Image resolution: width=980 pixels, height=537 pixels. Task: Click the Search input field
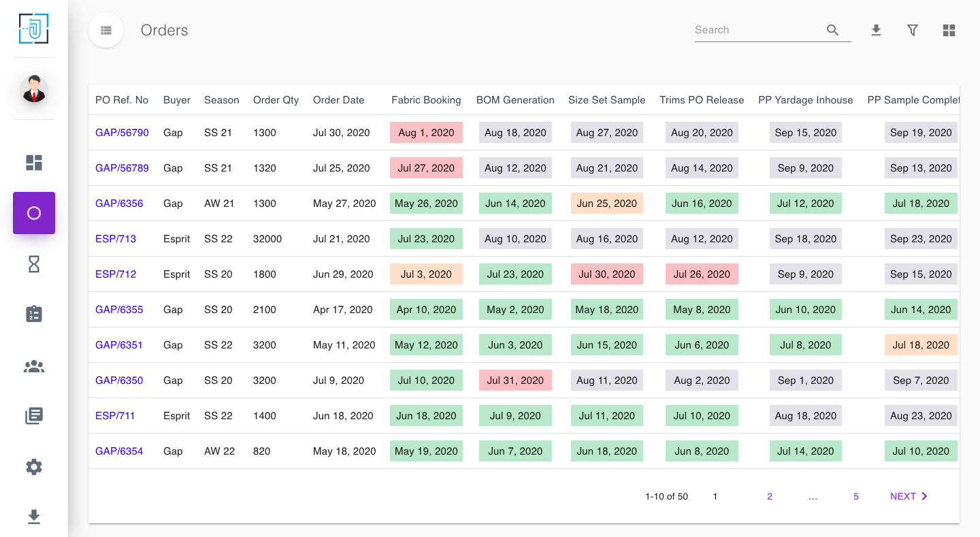click(757, 30)
